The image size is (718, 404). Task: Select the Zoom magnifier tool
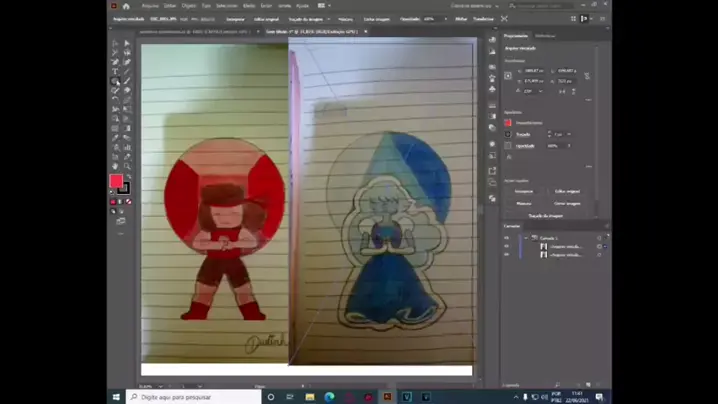tap(127, 166)
